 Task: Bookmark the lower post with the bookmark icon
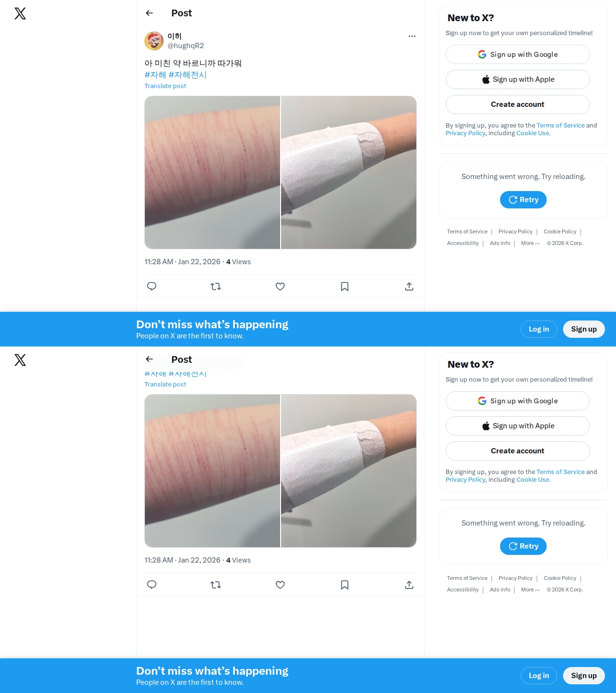pyautogui.click(x=345, y=585)
